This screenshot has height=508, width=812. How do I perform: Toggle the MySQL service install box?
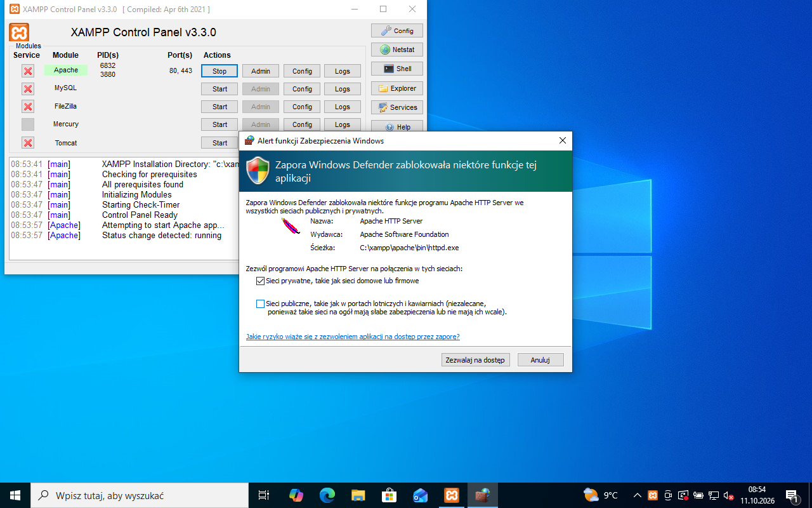coord(28,89)
